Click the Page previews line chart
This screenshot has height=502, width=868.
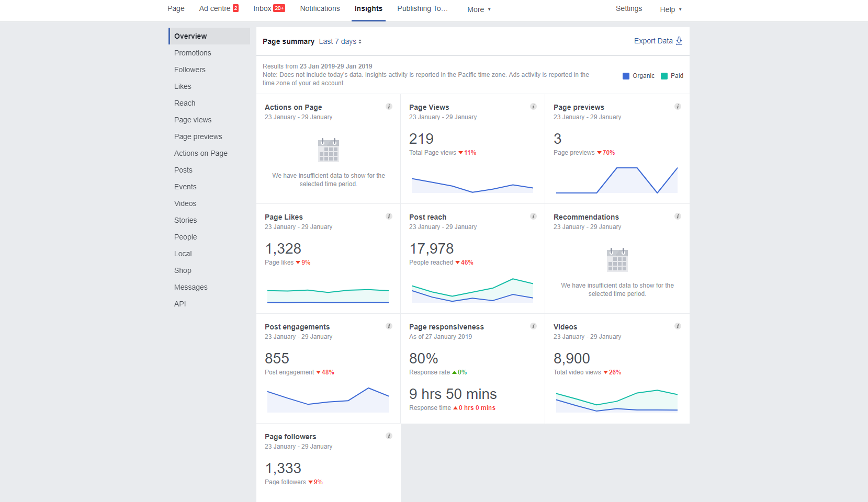[x=617, y=180]
